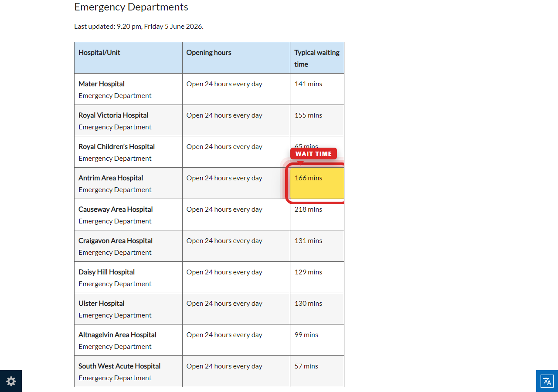Screen dimensions: 558x392
Task: Click Emergency Department text under Causeway Area Hospital
Action: [115, 221]
